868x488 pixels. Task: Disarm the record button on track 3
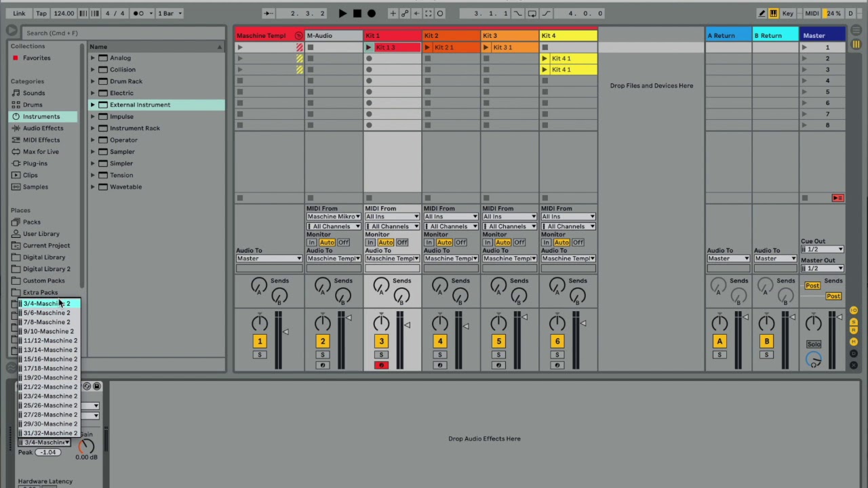[381, 365]
